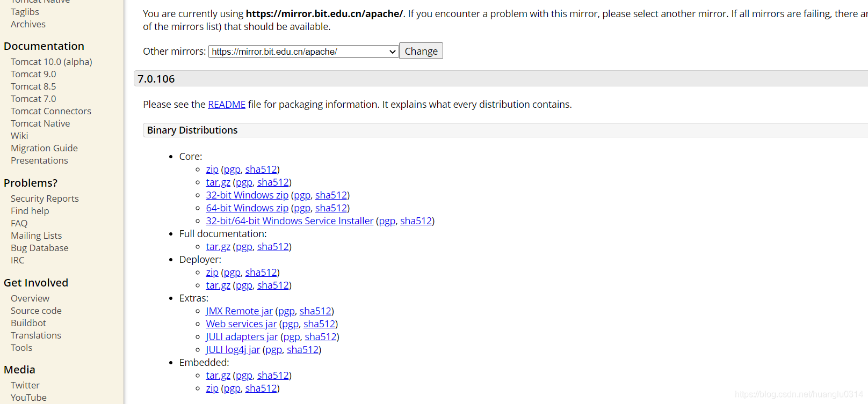Open Tools link
The image size is (868, 404).
tap(21, 348)
